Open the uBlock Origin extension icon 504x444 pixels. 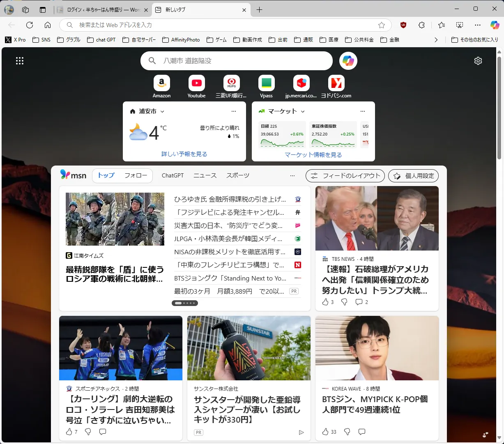coord(403,25)
